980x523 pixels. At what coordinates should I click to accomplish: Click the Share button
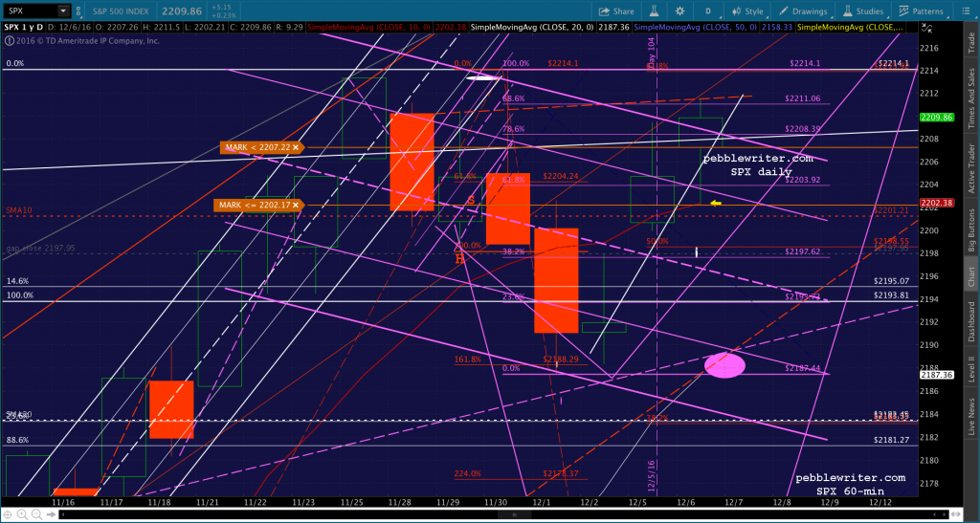(616, 11)
